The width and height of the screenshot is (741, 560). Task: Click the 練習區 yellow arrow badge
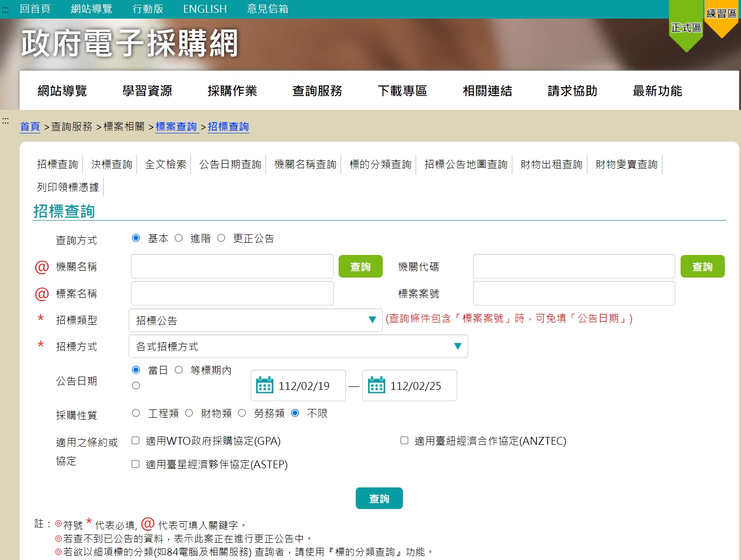[x=721, y=19]
